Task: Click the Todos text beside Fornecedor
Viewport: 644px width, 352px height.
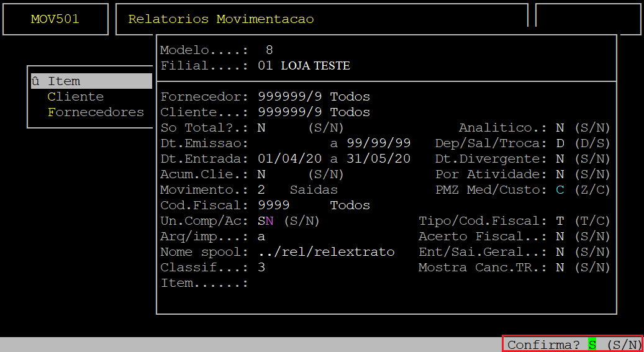Action: tap(350, 97)
